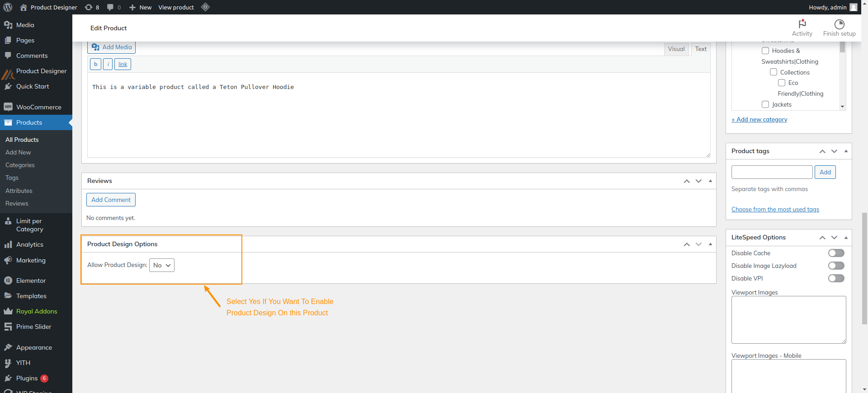Click the YITH sidebar icon
The image size is (868, 393).
tap(8, 363)
